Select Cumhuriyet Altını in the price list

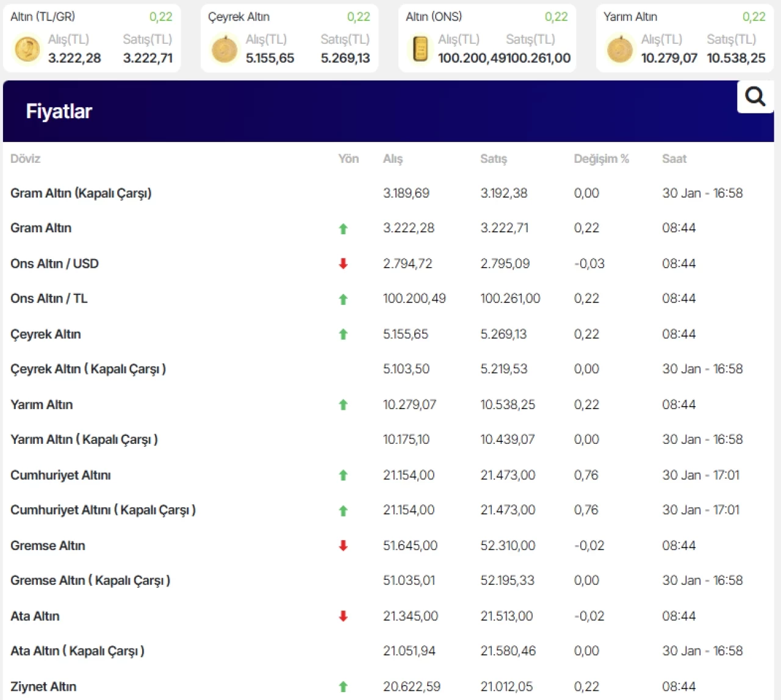tap(60, 476)
